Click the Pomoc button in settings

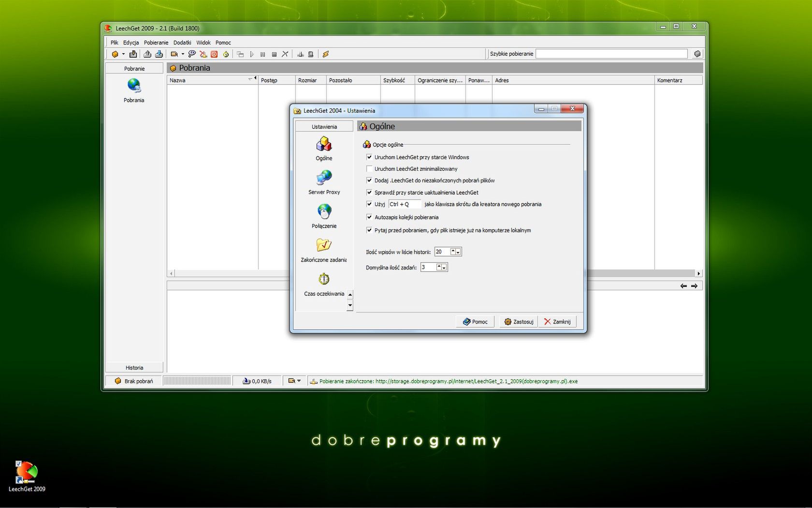click(x=475, y=322)
